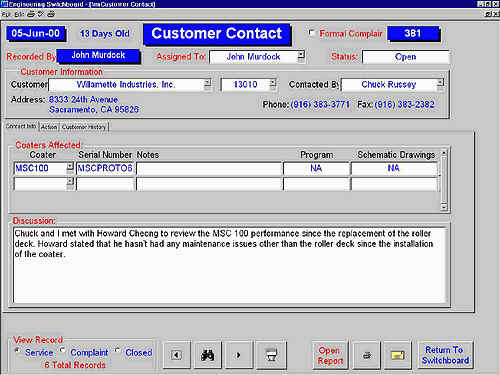Click the empty second-row Schematic Drawings field
500x375 pixels.
point(394,184)
